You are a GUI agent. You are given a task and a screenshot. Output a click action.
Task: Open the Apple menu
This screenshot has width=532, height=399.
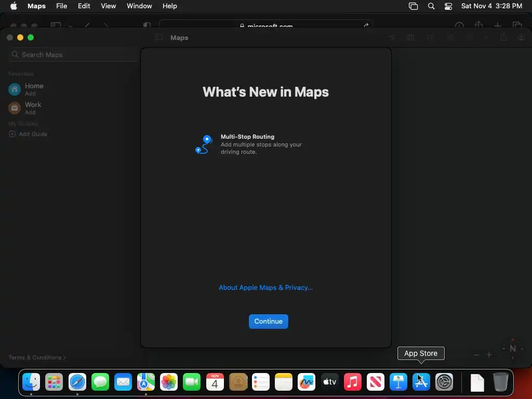point(14,6)
